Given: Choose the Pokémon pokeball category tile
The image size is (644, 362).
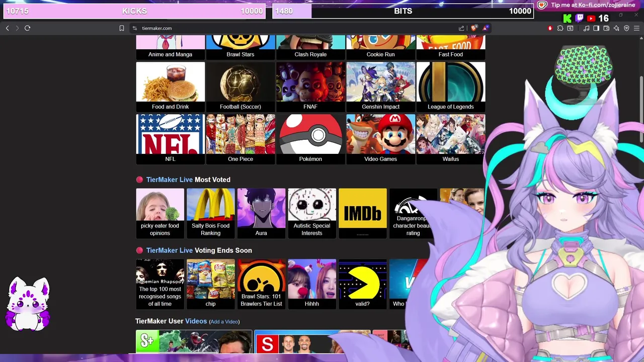Looking at the screenshot, I should (x=310, y=139).
